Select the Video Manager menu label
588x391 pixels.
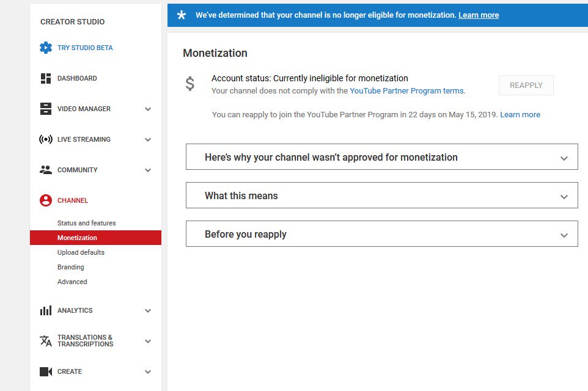pyautogui.click(x=84, y=109)
